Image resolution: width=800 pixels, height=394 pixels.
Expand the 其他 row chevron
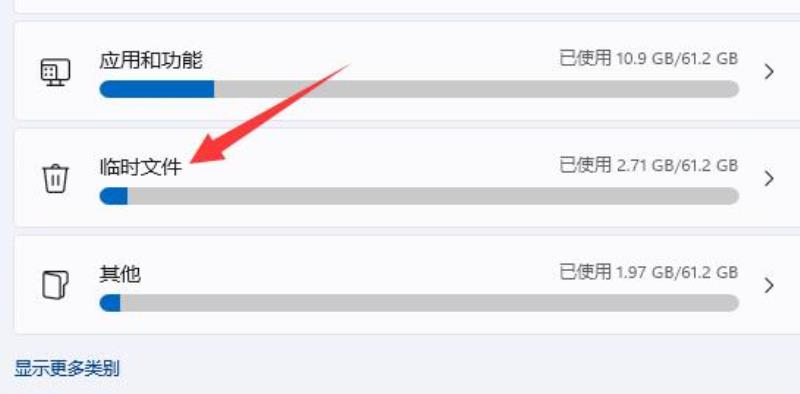(769, 285)
